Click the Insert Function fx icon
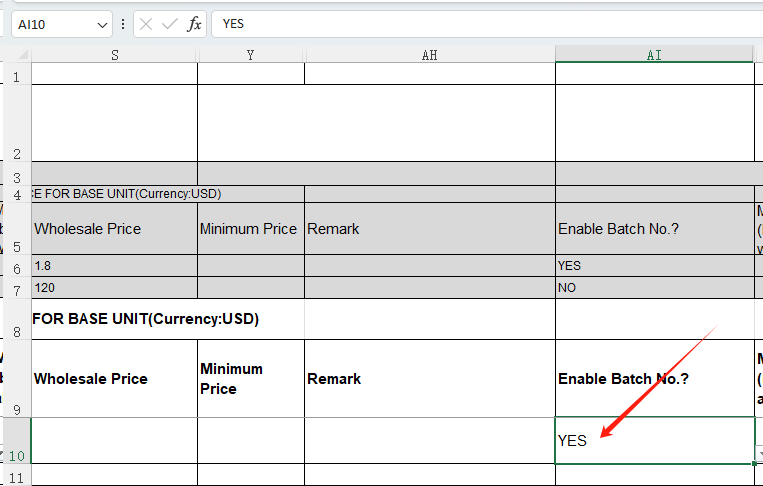Viewport: 763px width, 486px height. (194, 24)
